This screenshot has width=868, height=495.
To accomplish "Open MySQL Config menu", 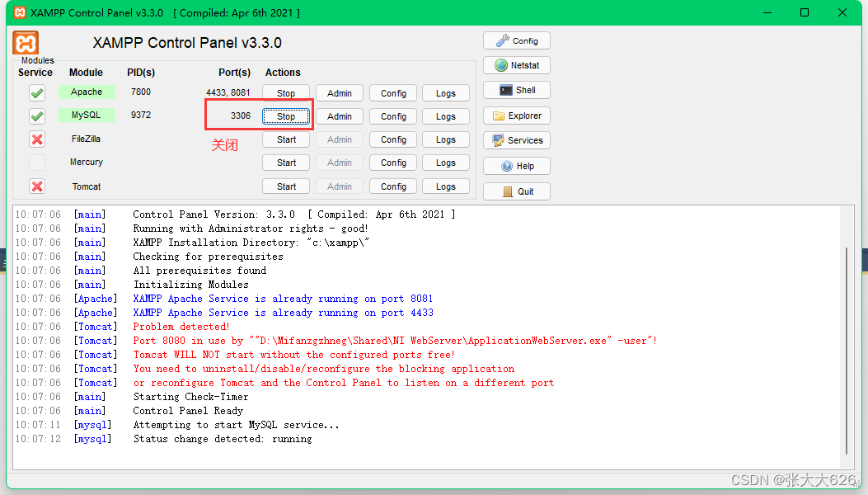I will click(x=393, y=116).
